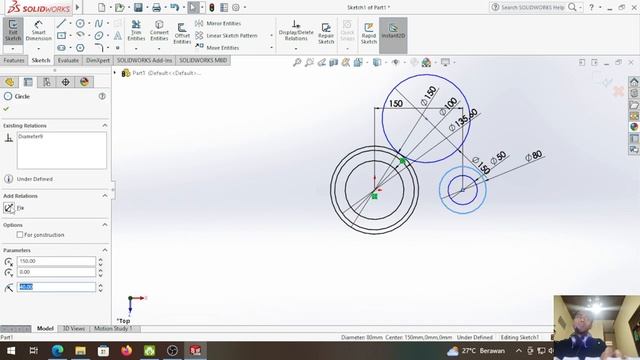This screenshot has height=360, width=640.
Task: Open Linear Sketch Pattern dropdown arrow
Action: (271, 36)
